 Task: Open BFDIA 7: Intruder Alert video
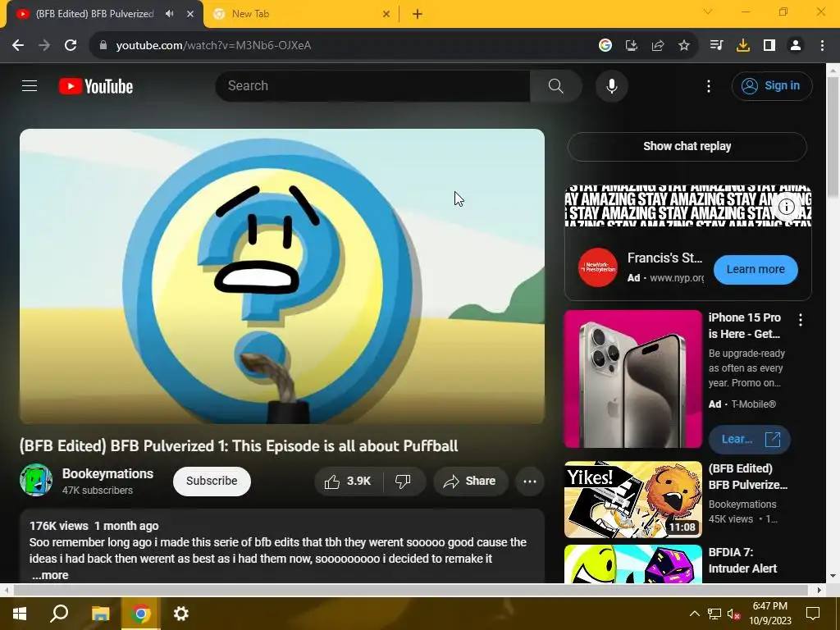tap(632, 564)
